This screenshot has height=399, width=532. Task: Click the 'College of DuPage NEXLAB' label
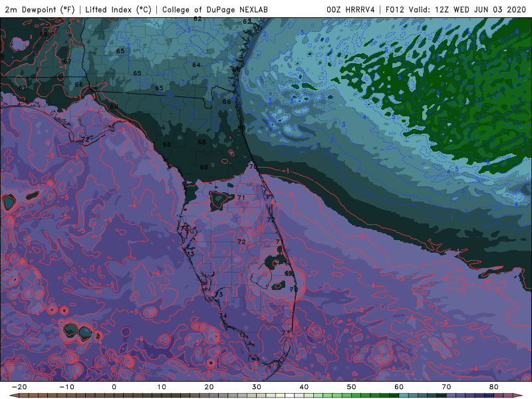coord(215,9)
